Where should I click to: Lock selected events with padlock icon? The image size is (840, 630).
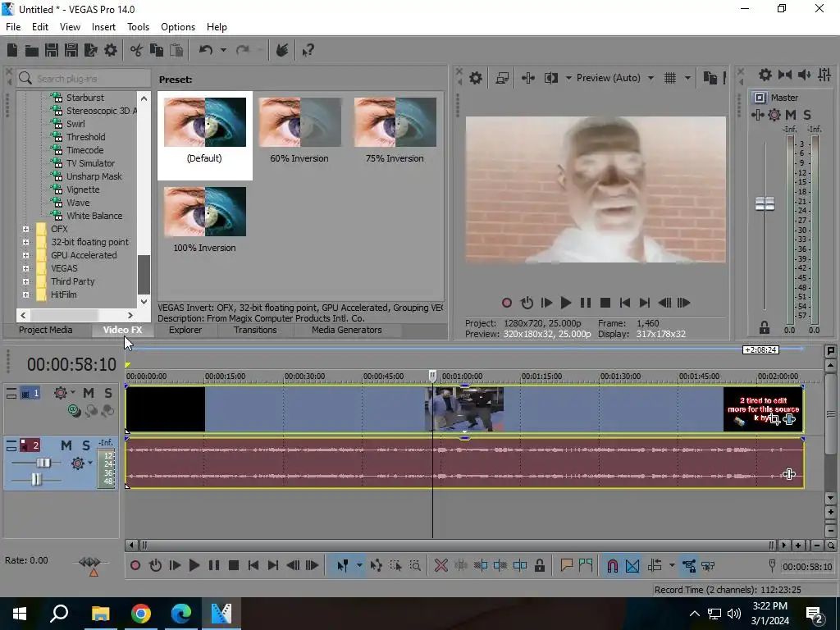click(x=540, y=566)
